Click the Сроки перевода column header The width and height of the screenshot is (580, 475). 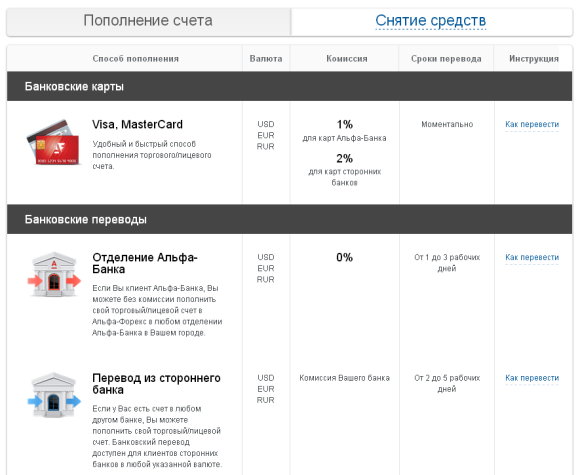click(x=446, y=59)
